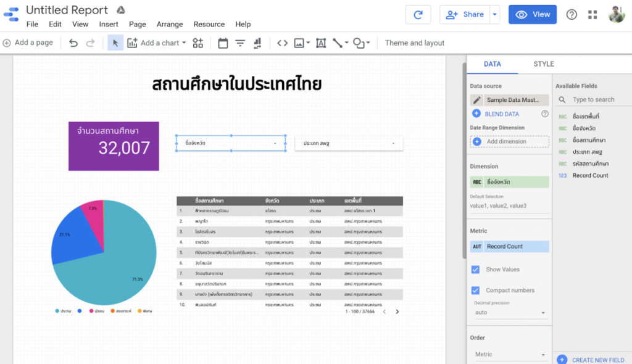Search in Available Fields box
Screen dimensions: 632x364
coord(594,99)
